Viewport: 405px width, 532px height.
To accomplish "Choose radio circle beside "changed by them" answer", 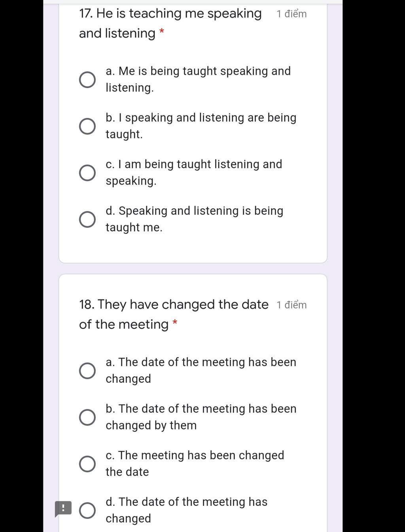I will (87, 417).
